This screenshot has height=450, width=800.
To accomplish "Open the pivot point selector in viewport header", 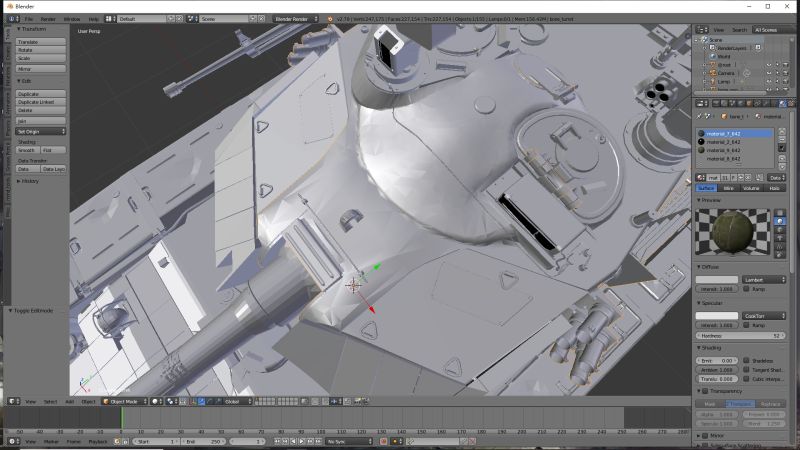I will pos(171,402).
